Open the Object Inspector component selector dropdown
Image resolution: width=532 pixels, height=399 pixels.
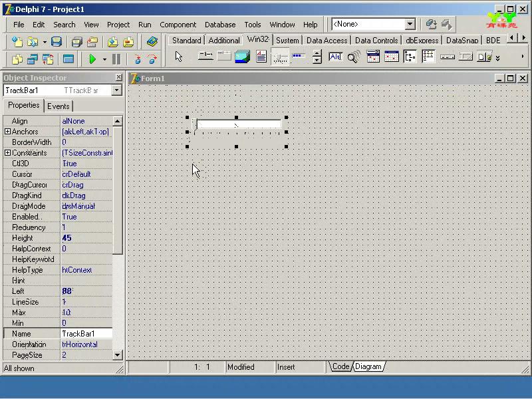[x=116, y=90]
